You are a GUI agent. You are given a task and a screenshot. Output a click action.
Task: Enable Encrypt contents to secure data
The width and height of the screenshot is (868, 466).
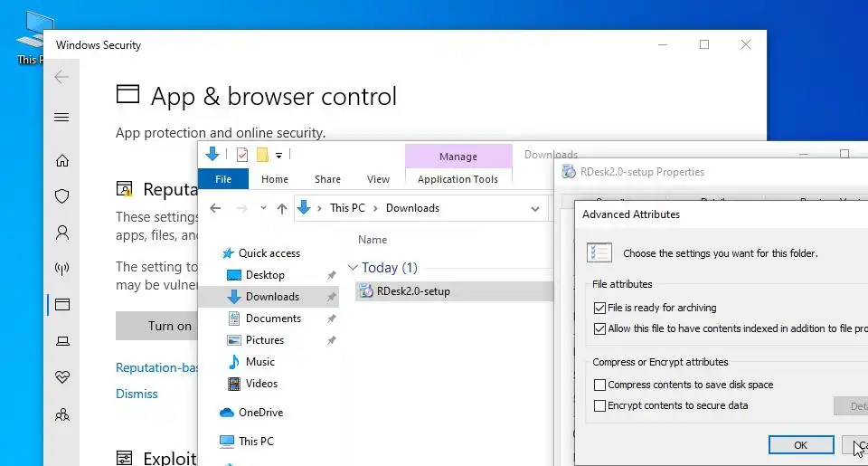click(x=599, y=405)
